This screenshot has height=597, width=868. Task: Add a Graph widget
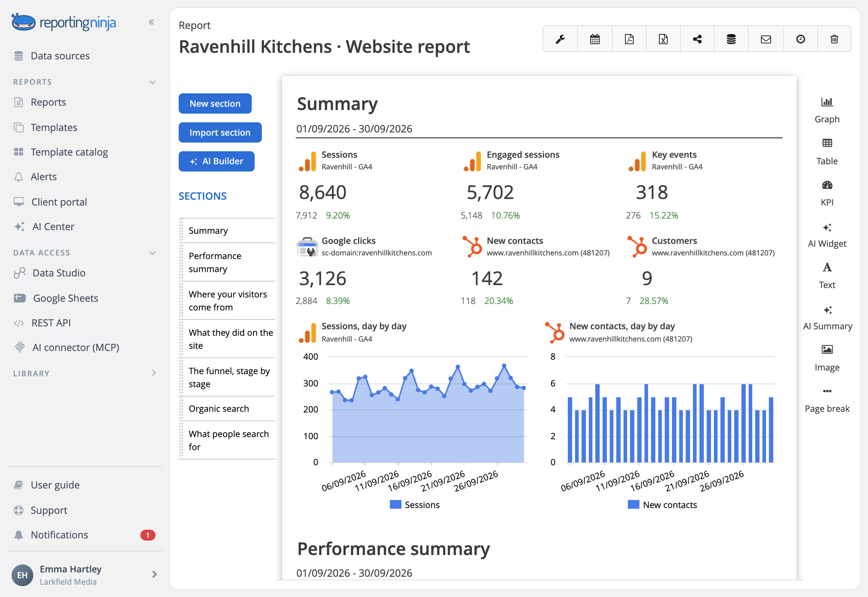click(827, 110)
